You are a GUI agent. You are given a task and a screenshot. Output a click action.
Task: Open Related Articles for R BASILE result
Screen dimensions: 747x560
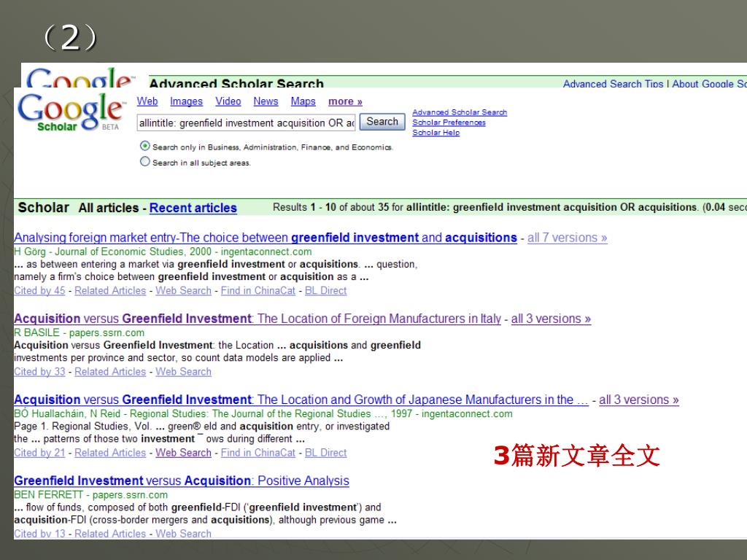point(110,371)
